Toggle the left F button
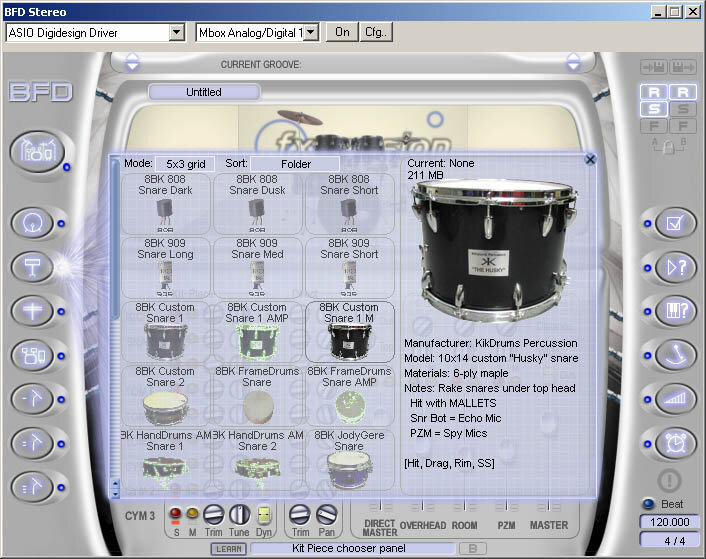Image resolution: width=706 pixels, height=559 pixels. [654, 126]
